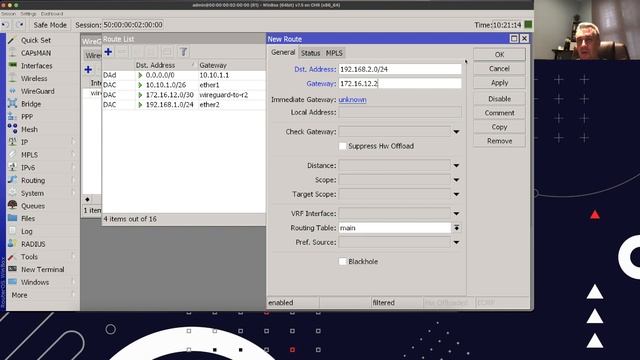The image size is (640, 360).
Task: Toggle Safe Mode button
Action: point(50,25)
